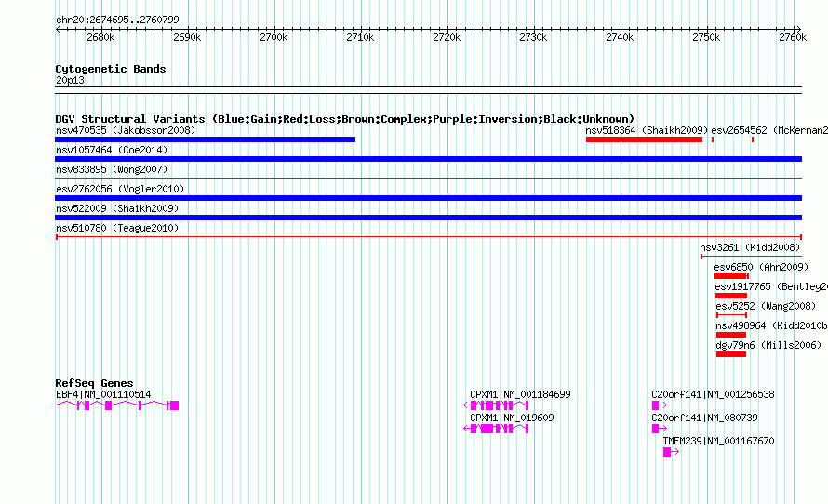Select the red bar under nsv498964
Screen dimensions: 828x504
click(x=731, y=335)
